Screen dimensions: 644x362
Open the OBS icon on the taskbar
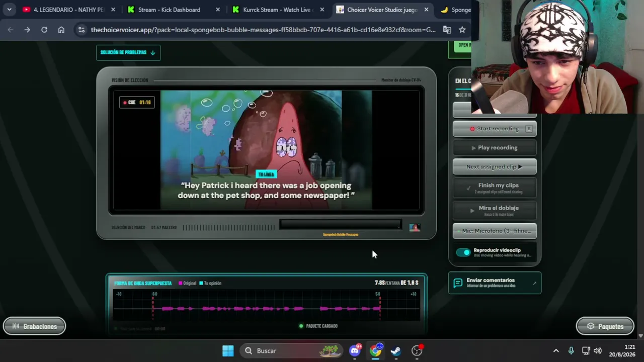click(417, 350)
